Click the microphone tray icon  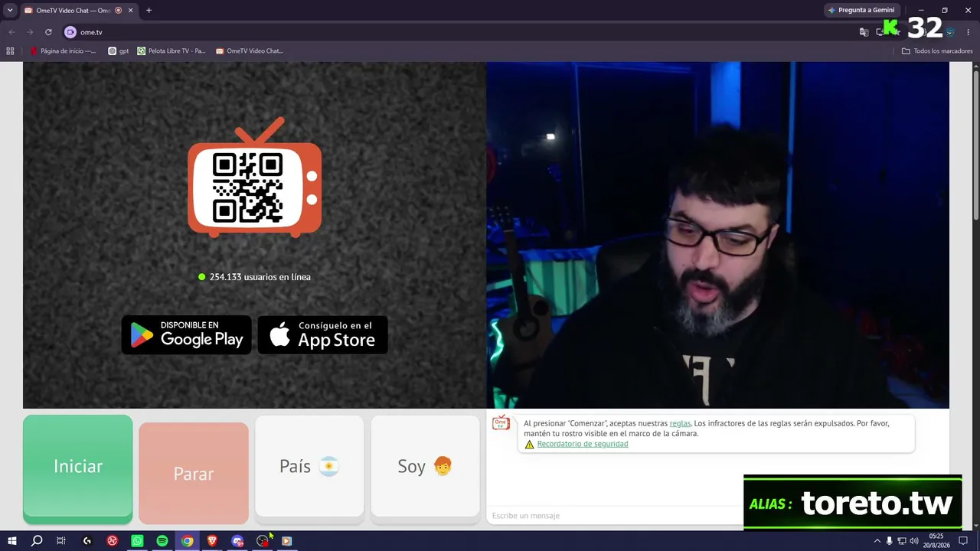tap(889, 541)
